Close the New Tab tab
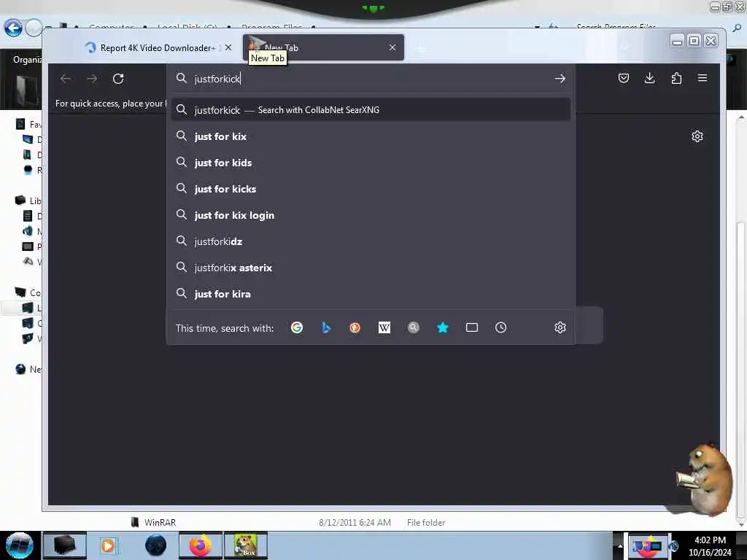Image resolution: width=747 pixels, height=560 pixels. pos(392,47)
